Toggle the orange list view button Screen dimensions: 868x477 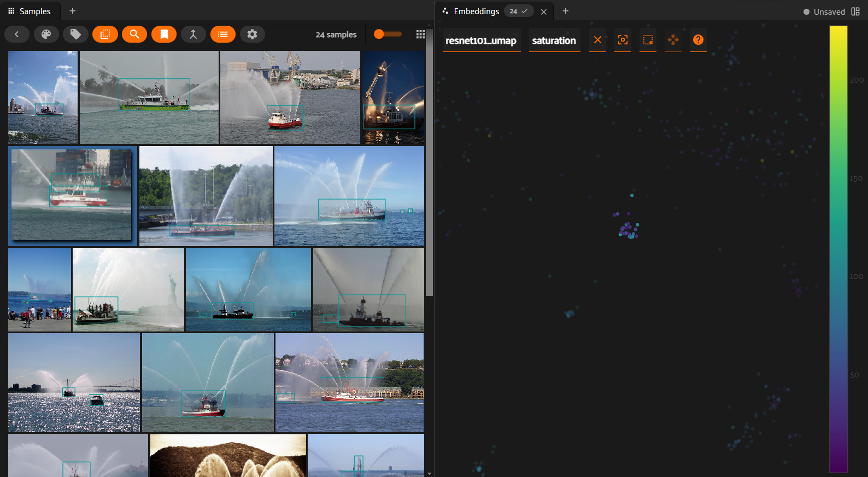pyautogui.click(x=222, y=34)
